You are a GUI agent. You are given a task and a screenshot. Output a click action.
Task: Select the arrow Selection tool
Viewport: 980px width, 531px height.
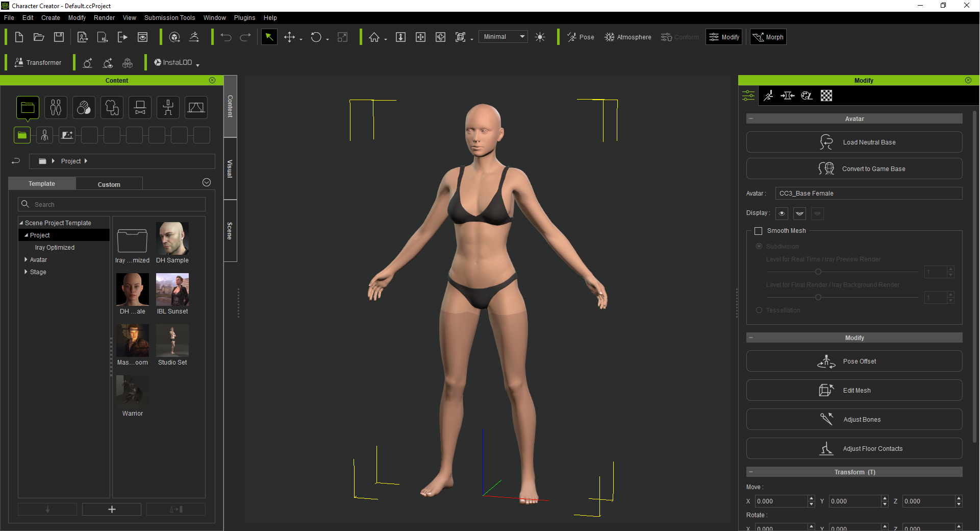[x=269, y=37]
